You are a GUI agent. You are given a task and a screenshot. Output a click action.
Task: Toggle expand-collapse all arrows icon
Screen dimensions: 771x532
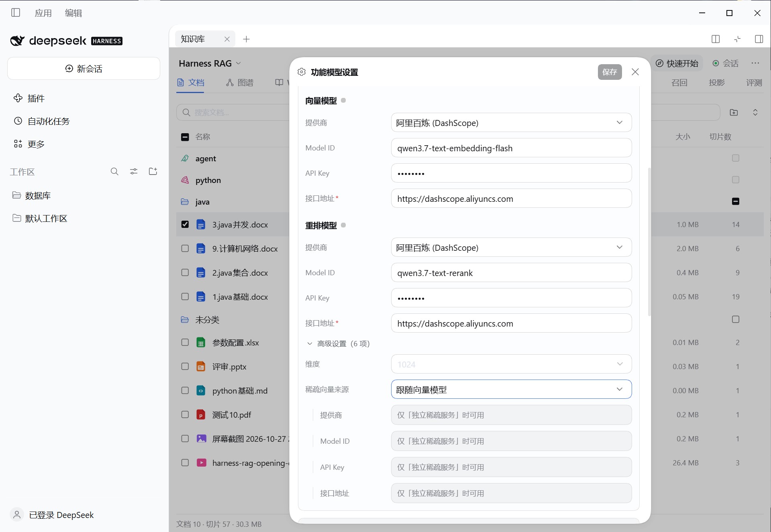pyautogui.click(x=755, y=112)
